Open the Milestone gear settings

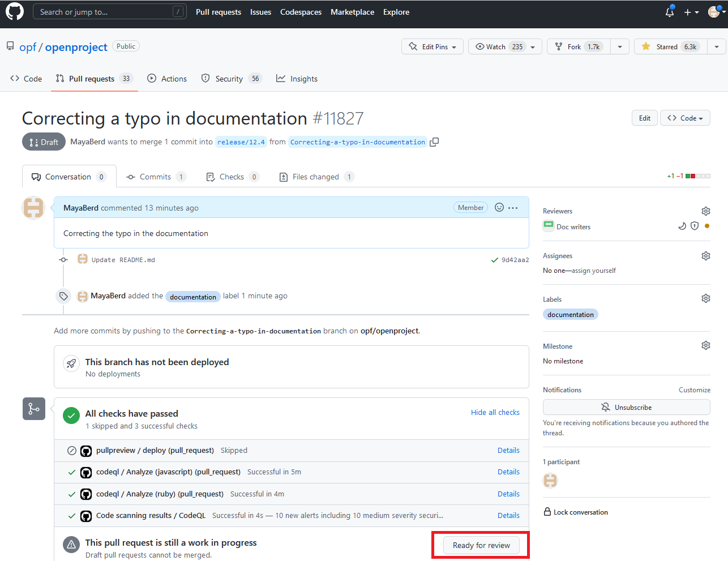pyautogui.click(x=705, y=345)
